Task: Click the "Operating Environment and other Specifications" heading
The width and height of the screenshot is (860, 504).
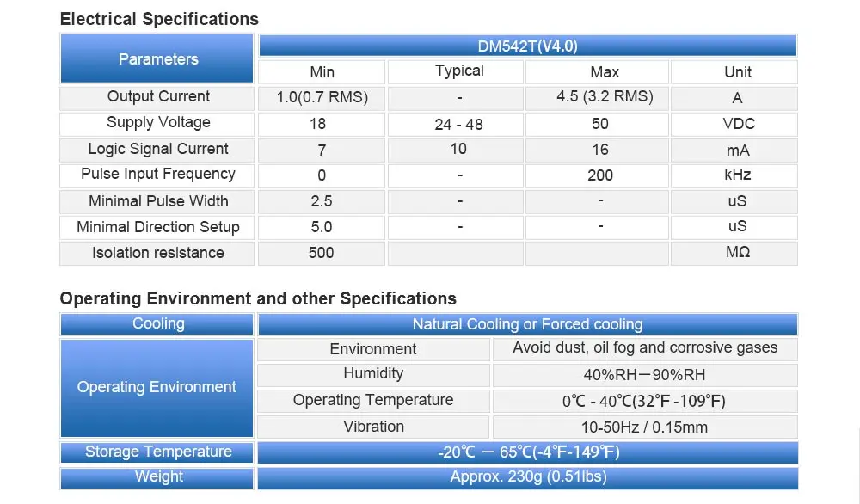Action: pyautogui.click(x=258, y=299)
